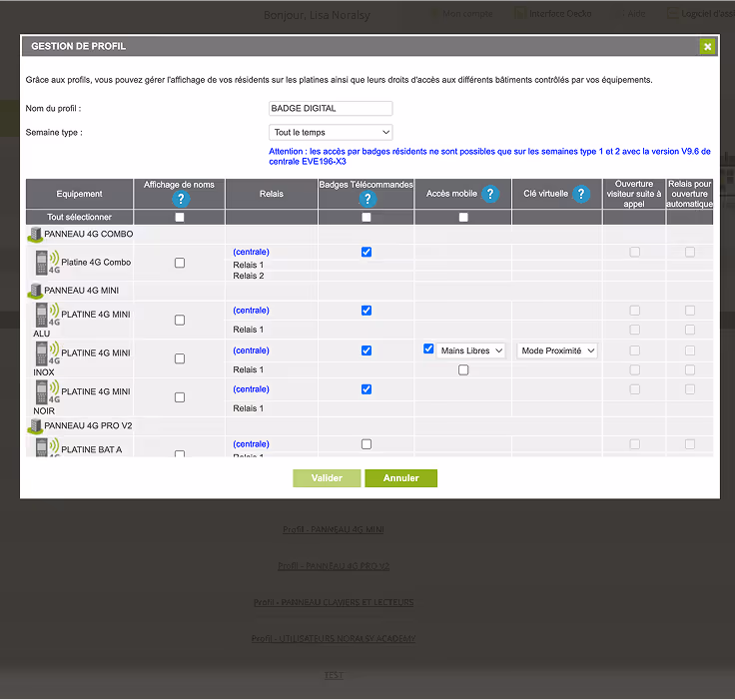Click the Annuler button
Viewport: 735px width, 700px height.
pos(401,478)
